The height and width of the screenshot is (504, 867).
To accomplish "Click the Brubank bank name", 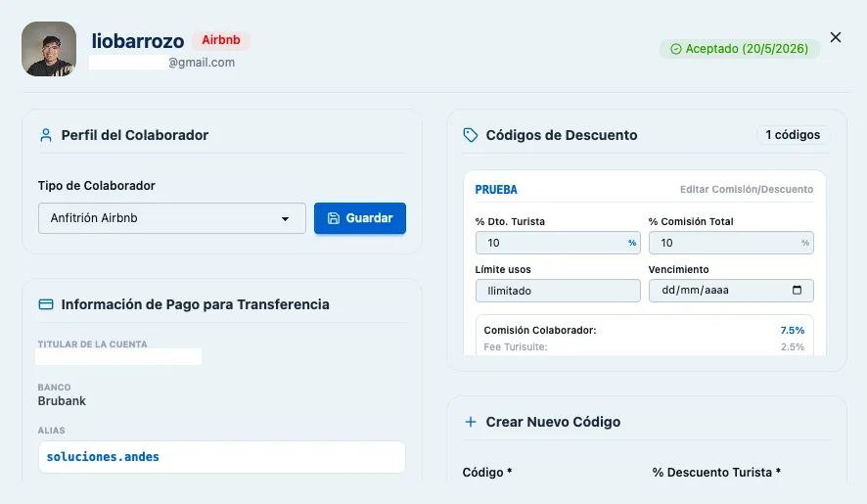I will tap(62, 401).
